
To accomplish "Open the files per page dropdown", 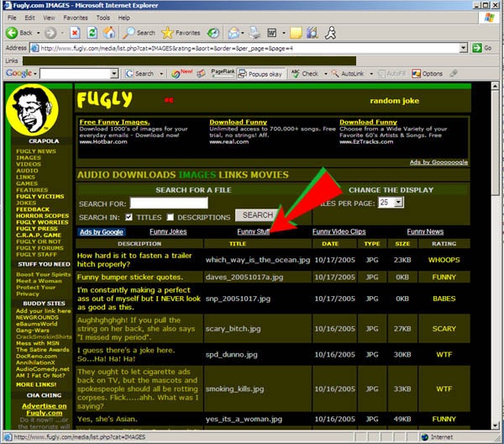I will pos(398,203).
